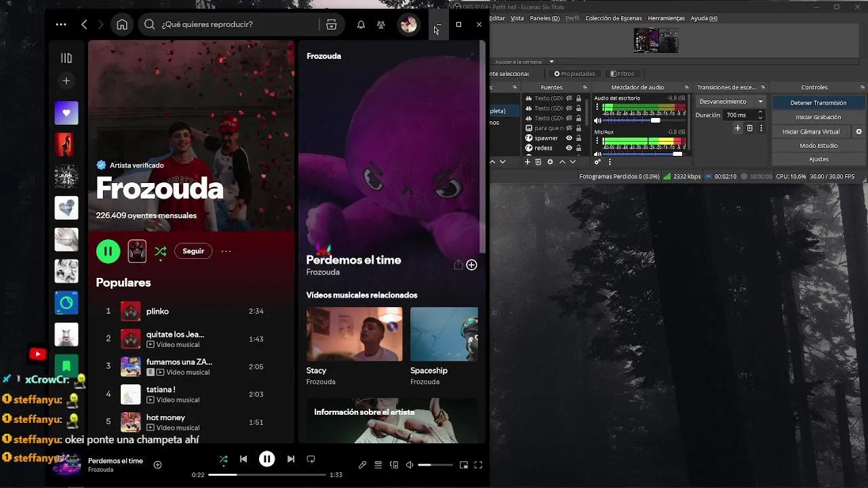
Task: Open Audio del escritorio three-dot menu
Action: coord(597,107)
